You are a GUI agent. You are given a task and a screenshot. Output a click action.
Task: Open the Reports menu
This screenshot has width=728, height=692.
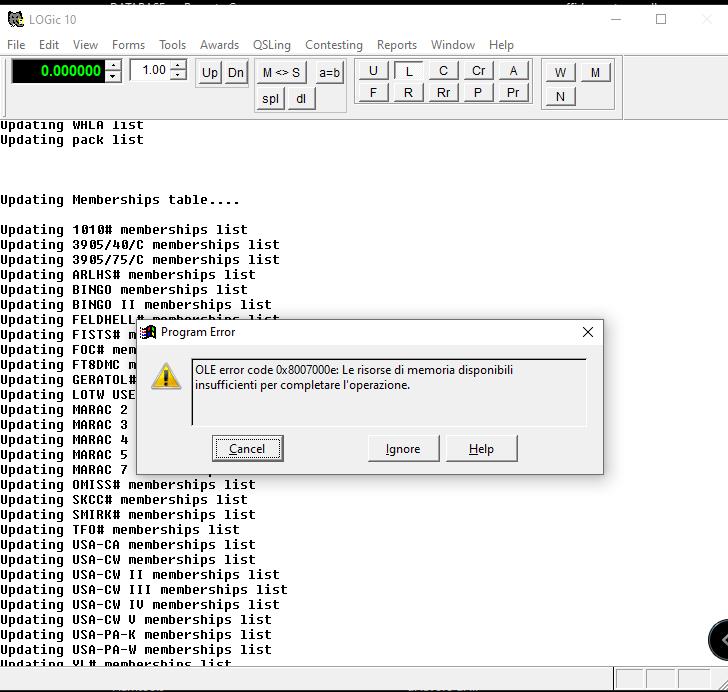coord(396,45)
